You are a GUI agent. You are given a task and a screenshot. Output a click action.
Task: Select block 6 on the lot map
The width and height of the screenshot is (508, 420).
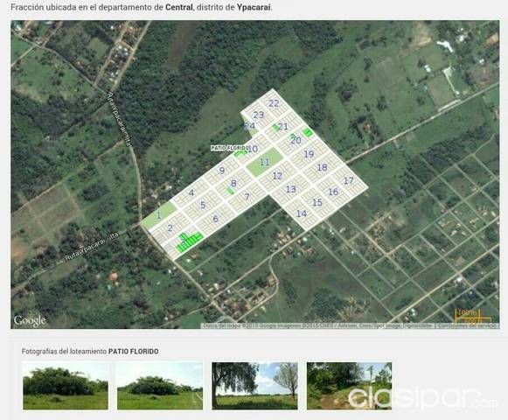point(215,219)
